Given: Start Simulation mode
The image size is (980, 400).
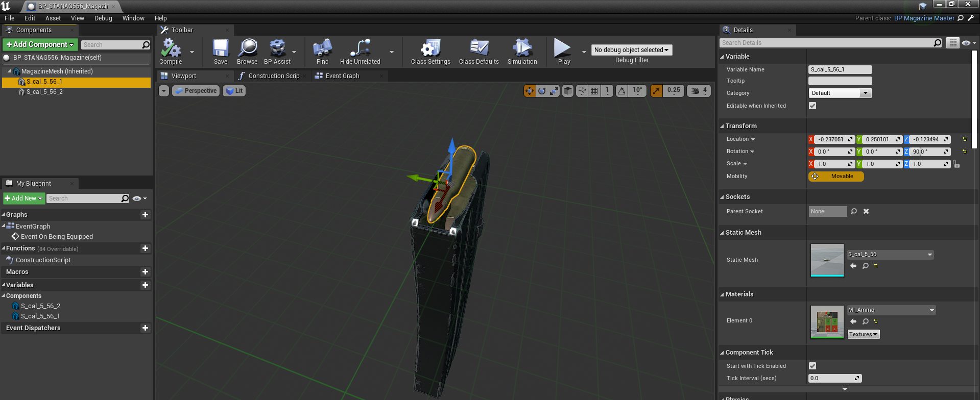Looking at the screenshot, I should pos(522,52).
